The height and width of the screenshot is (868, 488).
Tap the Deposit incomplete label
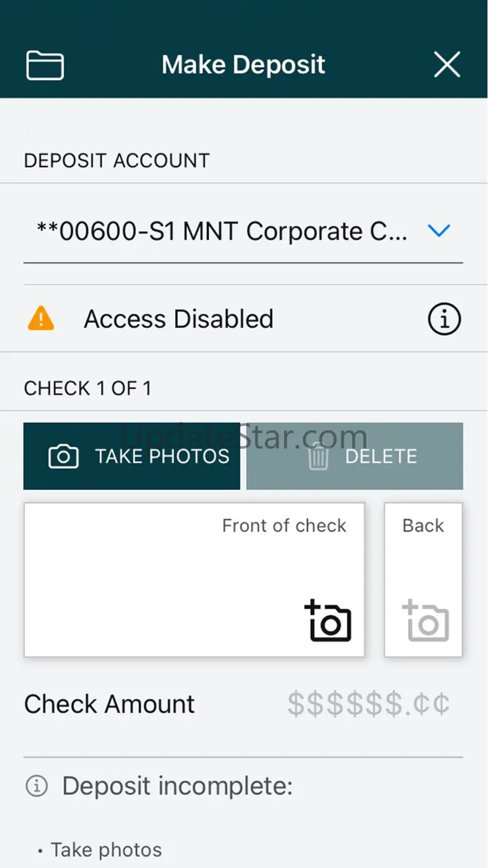178,786
